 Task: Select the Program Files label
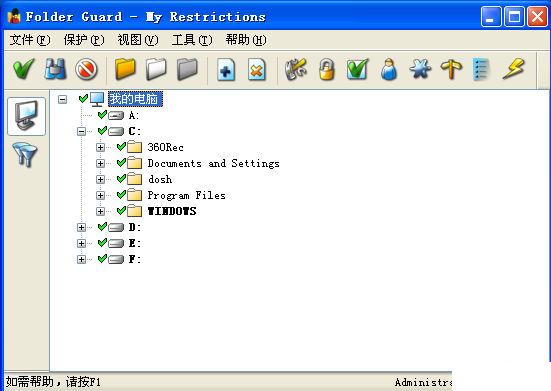[186, 195]
